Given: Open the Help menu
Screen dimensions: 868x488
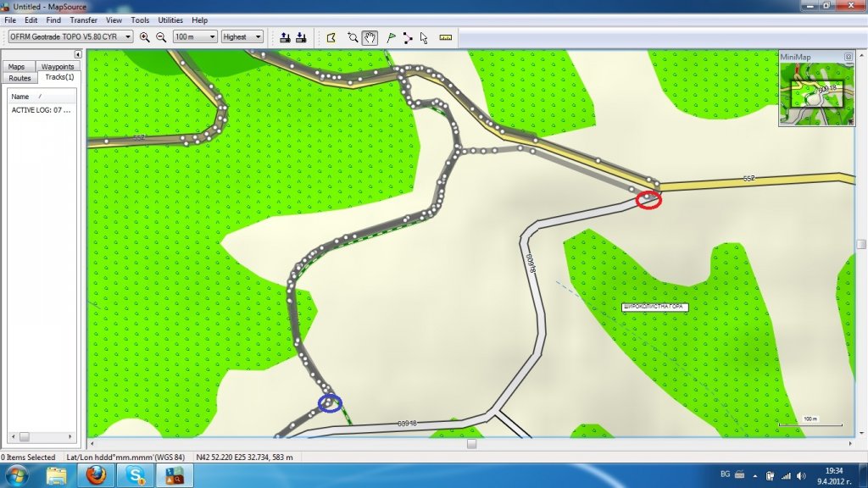Looking at the screenshot, I should (200, 20).
